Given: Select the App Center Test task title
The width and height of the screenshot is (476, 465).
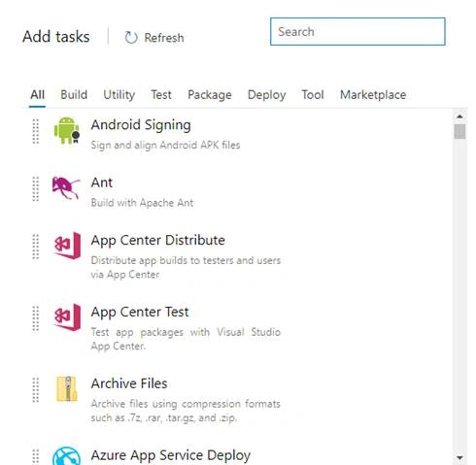Looking at the screenshot, I should (x=140, y=312).
